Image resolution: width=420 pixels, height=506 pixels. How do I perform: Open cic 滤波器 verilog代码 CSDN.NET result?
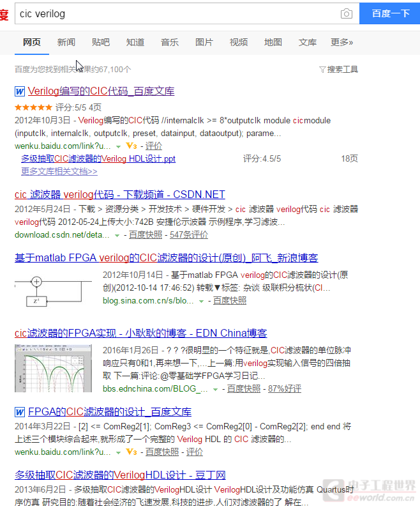[119, 195]
